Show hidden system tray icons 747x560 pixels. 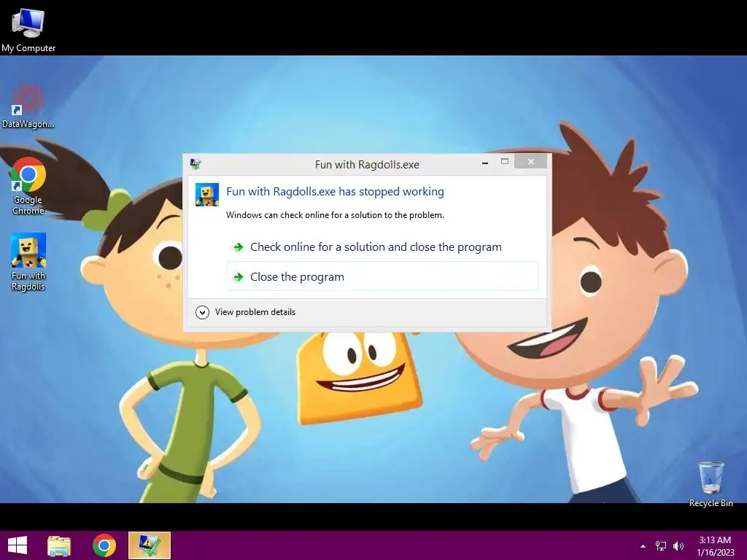(643, 546)
